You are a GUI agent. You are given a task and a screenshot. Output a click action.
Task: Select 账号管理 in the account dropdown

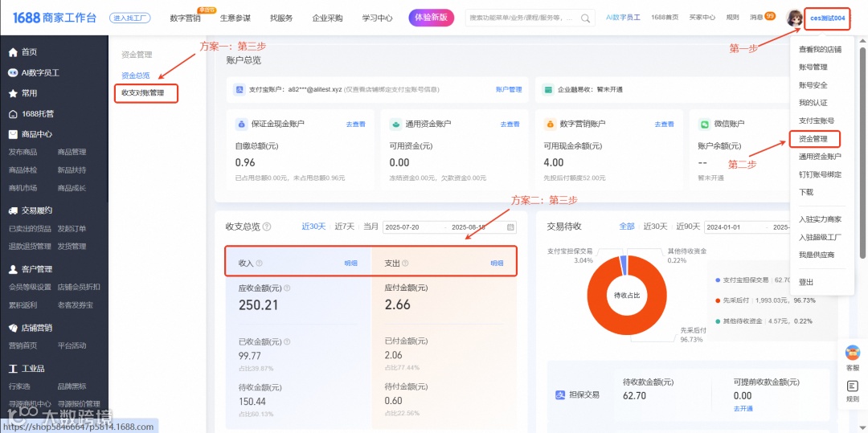pyautogui.click(x=813, y=67)
